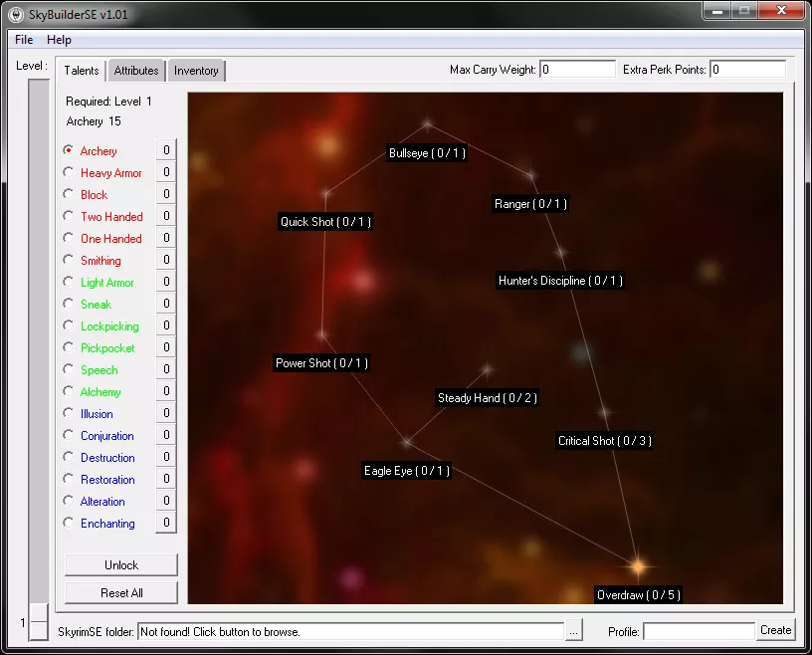
Task: Select the Smithing radio button
Action: (x=69, y=260)
